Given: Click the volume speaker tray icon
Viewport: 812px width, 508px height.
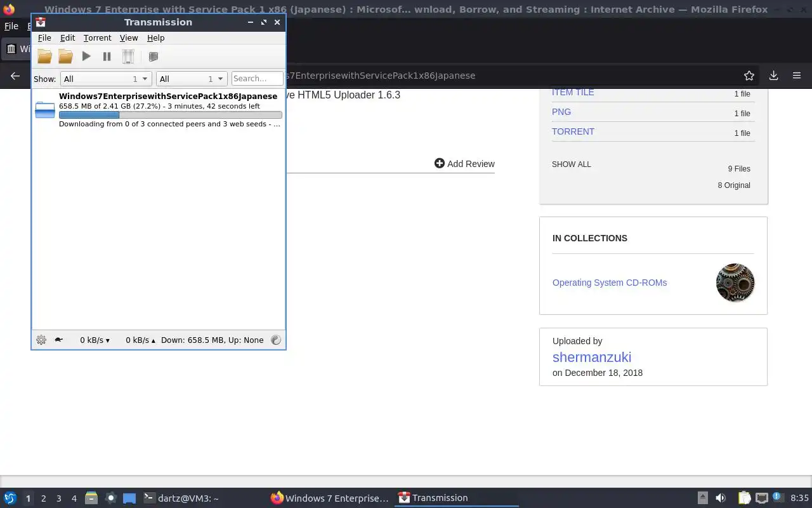Looking at the screenshot, I should pos(721,498).
